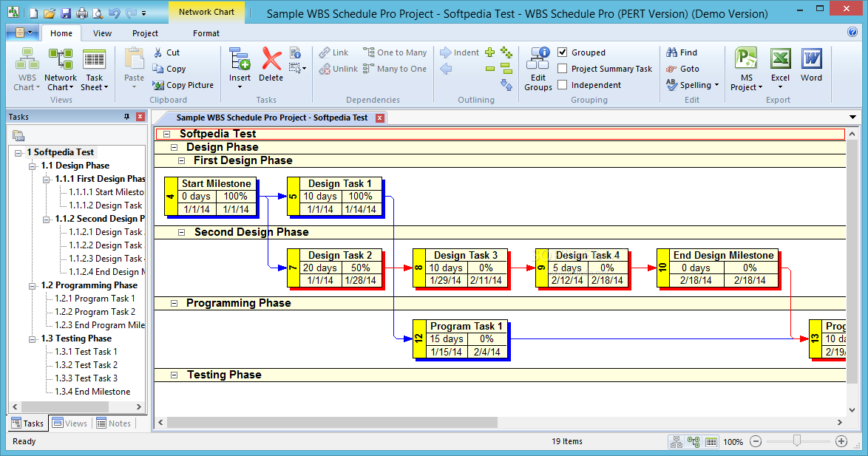Click the Print icon in quick access toolbar
The width and height of the screenshot is (868, 456).
pyautogui.click(x=82, y=13)
